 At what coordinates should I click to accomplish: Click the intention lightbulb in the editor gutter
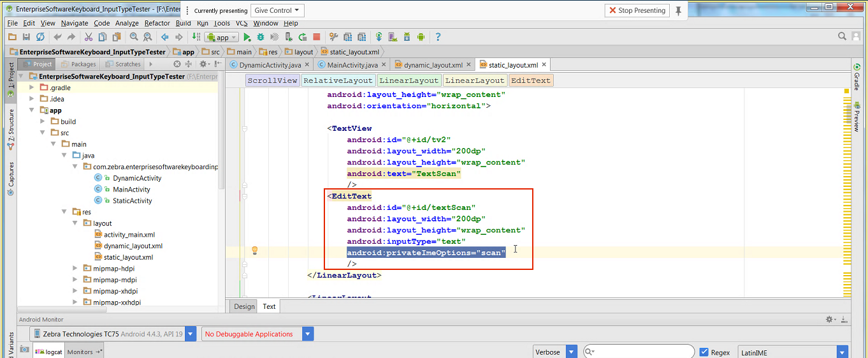(x=254, y=250)
